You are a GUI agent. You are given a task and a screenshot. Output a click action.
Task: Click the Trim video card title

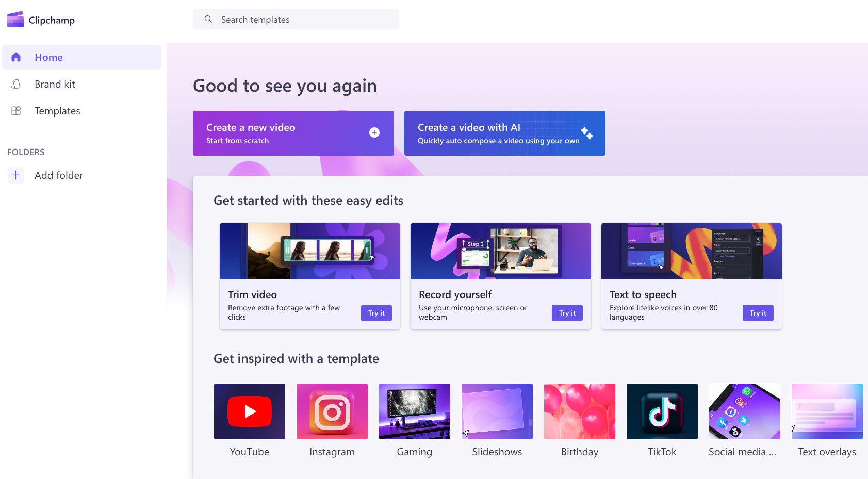[253, 294]
